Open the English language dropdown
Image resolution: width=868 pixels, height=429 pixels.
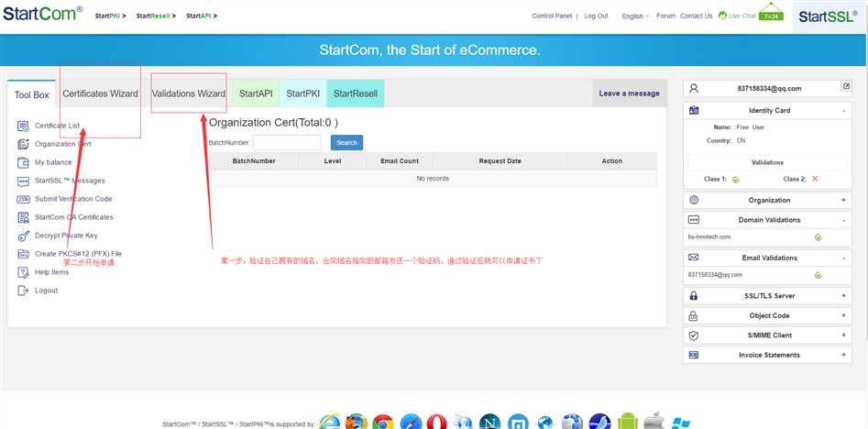point(635,16)
